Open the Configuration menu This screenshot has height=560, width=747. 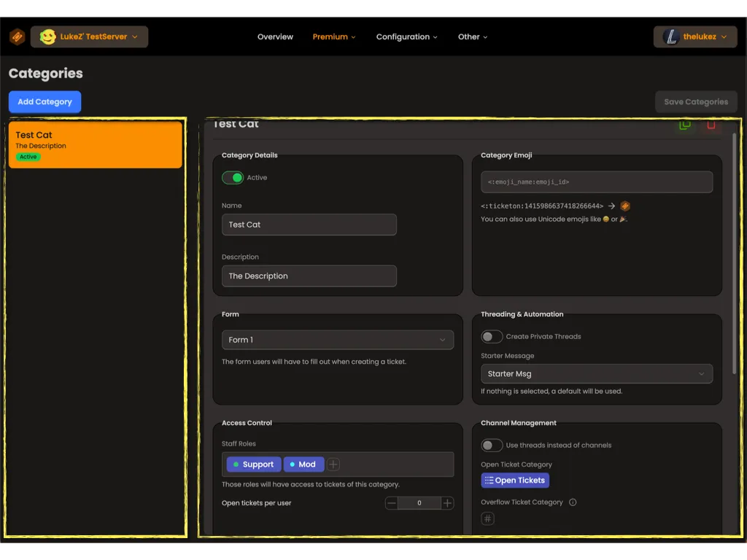pos(406,36)
